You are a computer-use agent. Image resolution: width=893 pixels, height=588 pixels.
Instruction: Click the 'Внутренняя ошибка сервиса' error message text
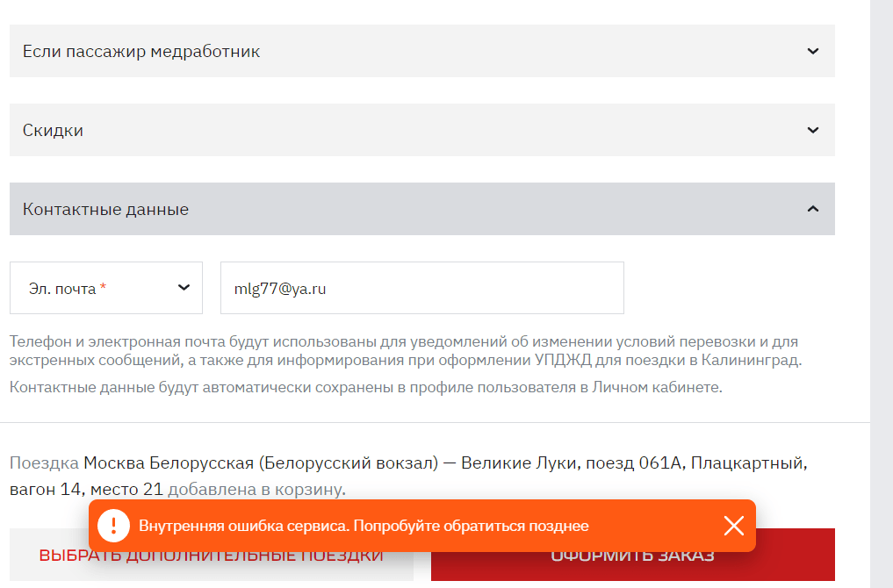364,526
